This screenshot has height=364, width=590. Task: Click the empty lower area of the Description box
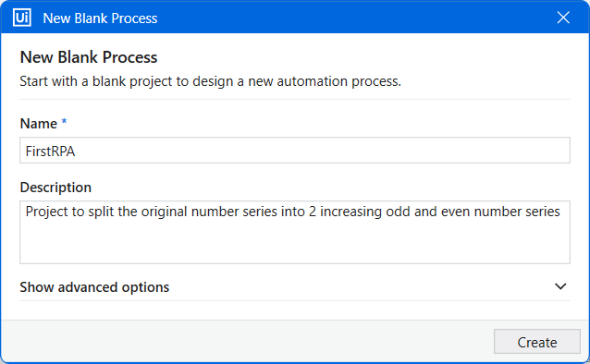pos(295,245)
